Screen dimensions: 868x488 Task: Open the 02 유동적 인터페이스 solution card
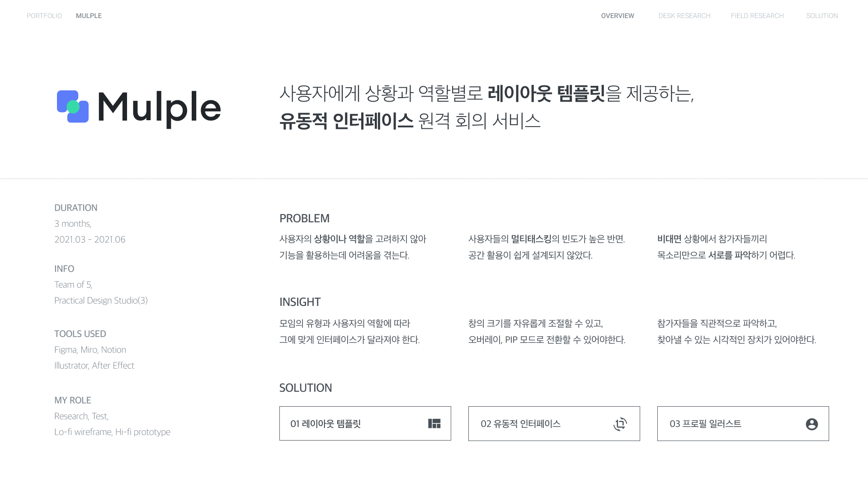click(x=554, y=423)
